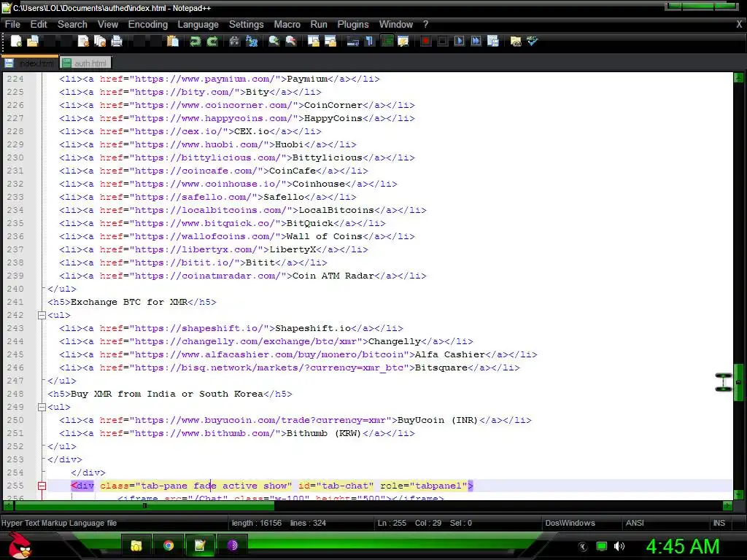Viewport: 747px width, 560px height.
Task: Start macro recording red button
Action: point(426,42)
